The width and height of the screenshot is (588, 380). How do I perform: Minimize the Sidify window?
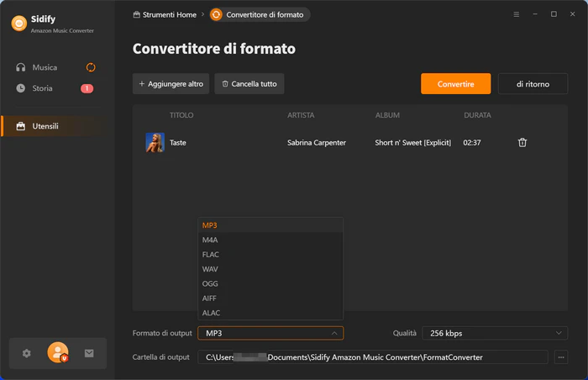click(535, 14)
